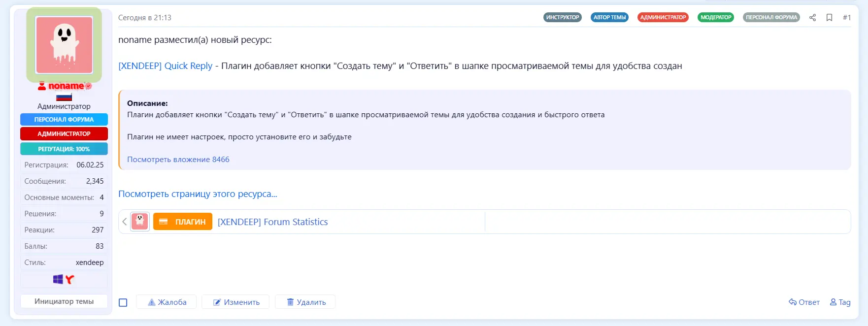Viewport: 868px width, 326px height.
Task: Bookmark this post with the bookmark icon
Action: [829, 18]
